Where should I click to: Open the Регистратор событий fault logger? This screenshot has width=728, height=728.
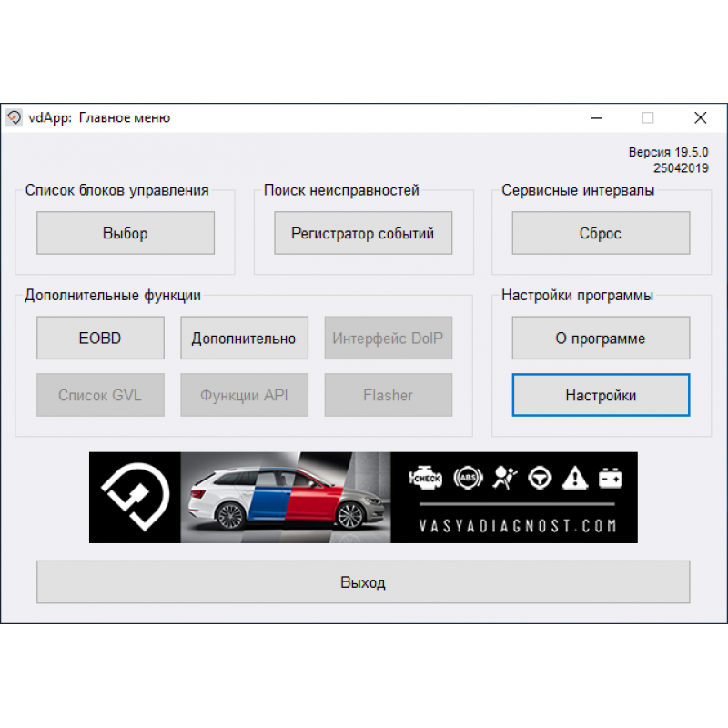[x=362, y=233]
